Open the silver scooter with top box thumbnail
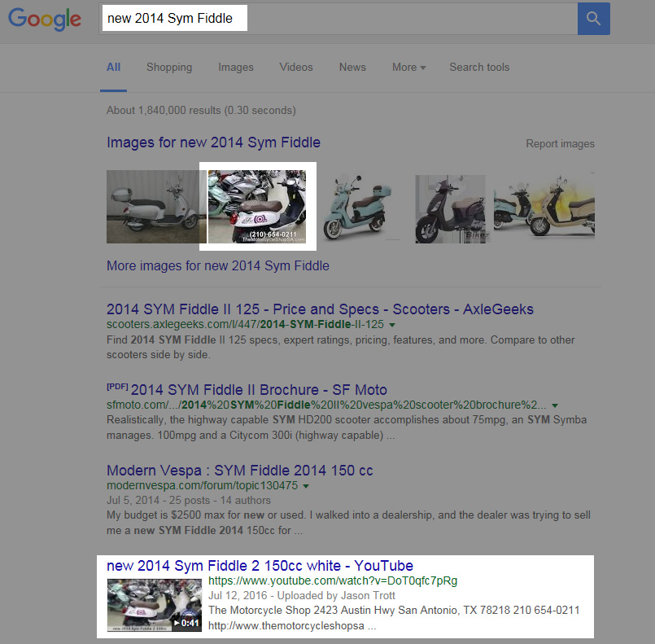Viewport: 655px width, 644px height. pos(156,207)
